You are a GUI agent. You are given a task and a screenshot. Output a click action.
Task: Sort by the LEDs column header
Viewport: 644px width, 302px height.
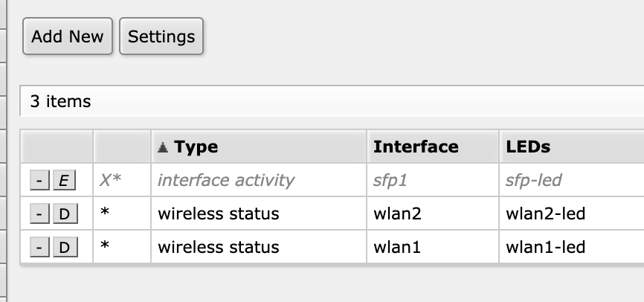pos(528,147)
